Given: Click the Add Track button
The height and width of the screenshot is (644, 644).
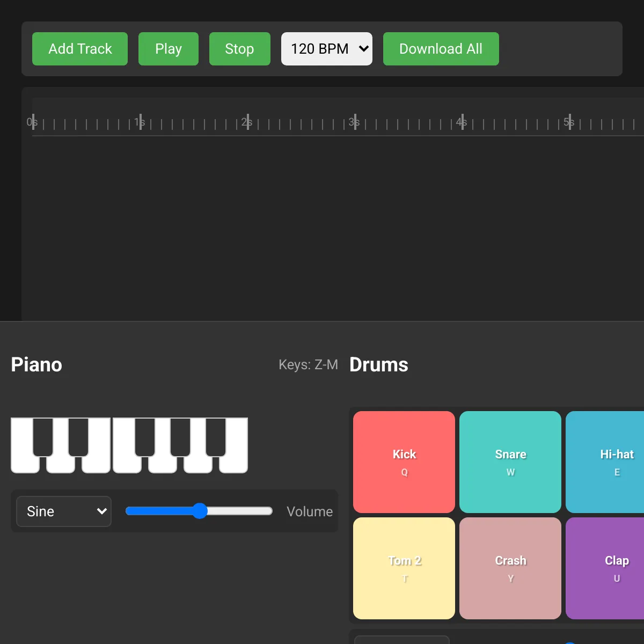Looking at the screenshot, I should [80, 49].
